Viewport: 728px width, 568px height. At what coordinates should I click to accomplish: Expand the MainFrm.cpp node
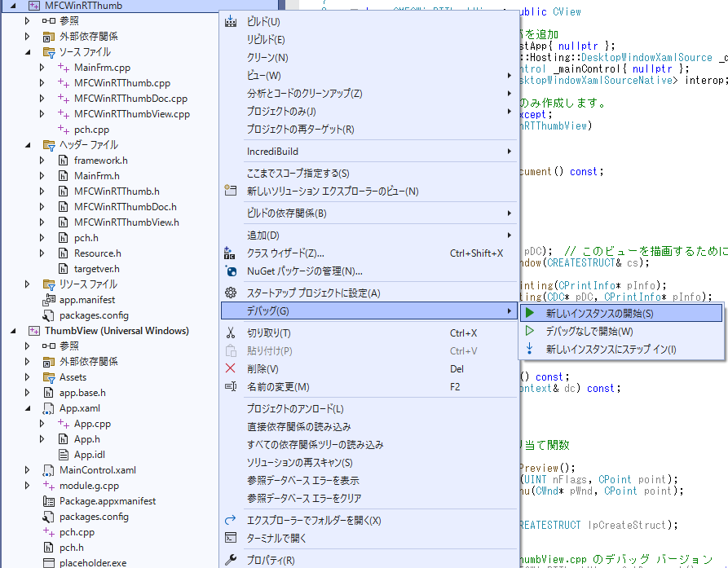tap(42, 68)
